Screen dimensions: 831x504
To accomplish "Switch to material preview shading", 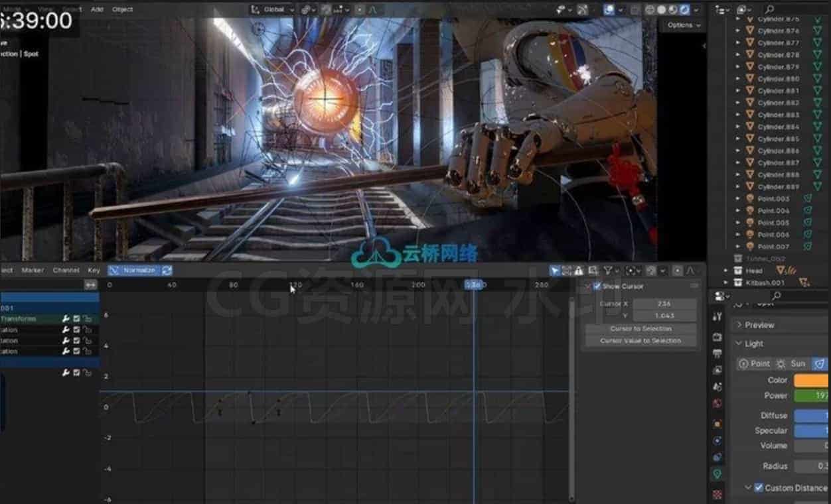I will (x=672, y=9).
